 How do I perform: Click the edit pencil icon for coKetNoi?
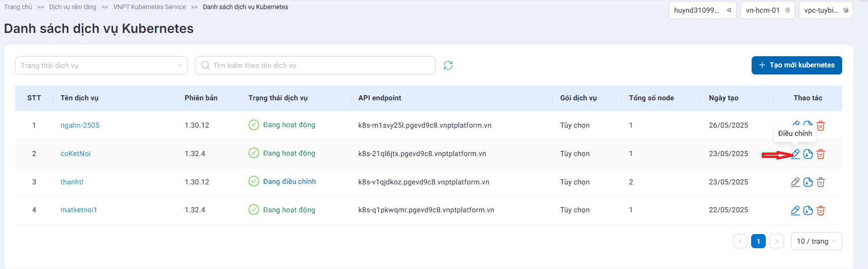pos(795,154)
